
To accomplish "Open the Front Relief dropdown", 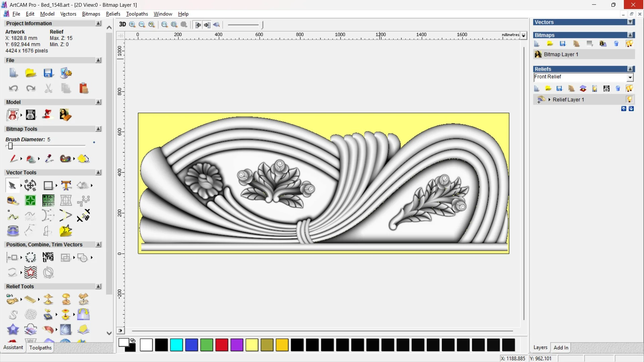I will [630, 77].
